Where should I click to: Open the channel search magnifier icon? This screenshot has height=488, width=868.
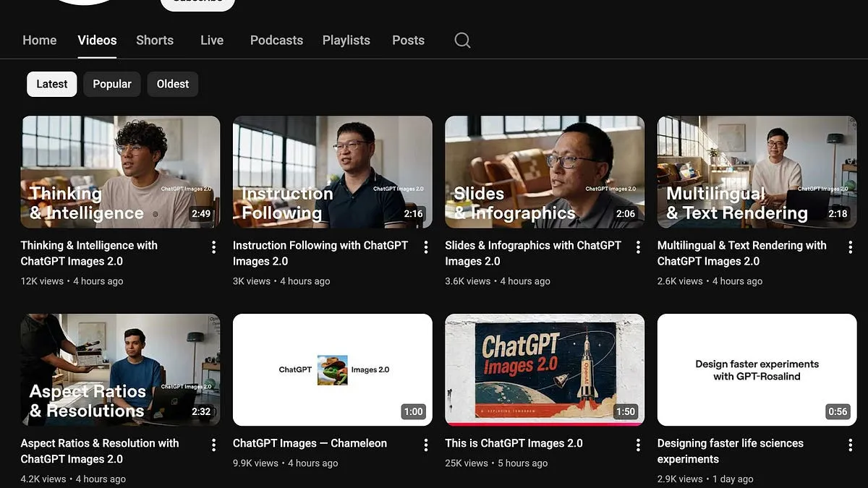pos(462,40)
